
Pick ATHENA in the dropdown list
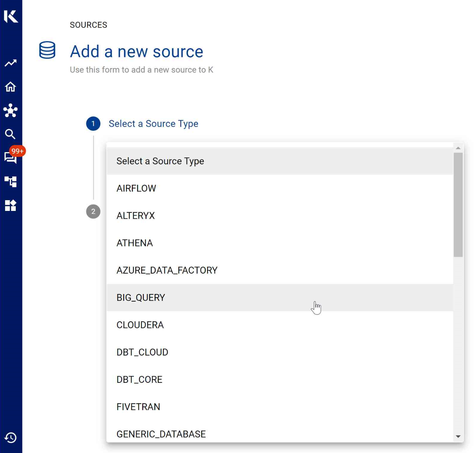[x=135, y=243]
